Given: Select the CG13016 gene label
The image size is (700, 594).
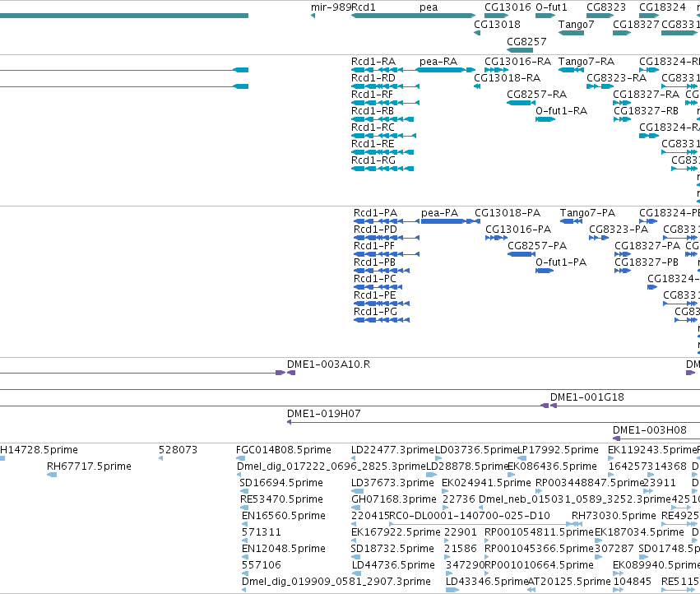Looking at the screenshot, I should pyautogui.click(x=508, y=7).
